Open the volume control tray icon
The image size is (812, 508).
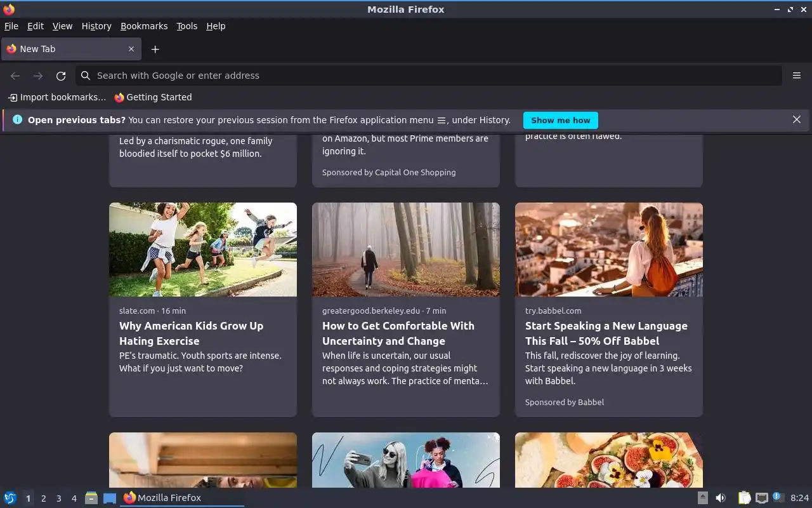tap(721, 498)
